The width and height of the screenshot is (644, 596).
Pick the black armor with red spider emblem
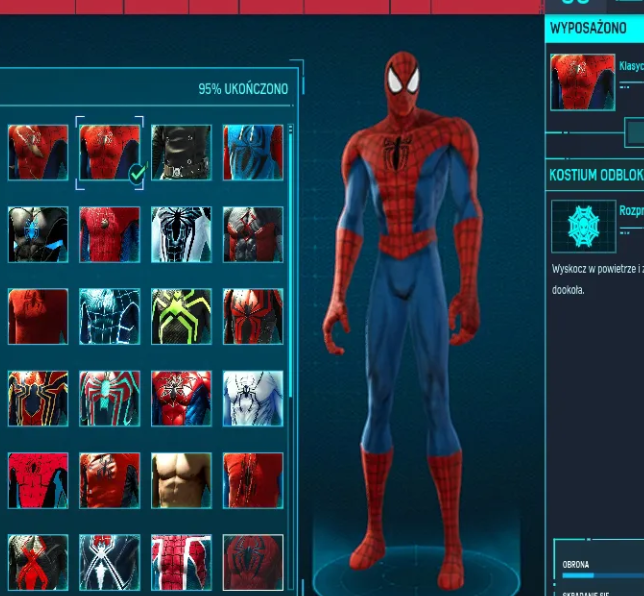[253, 316]
